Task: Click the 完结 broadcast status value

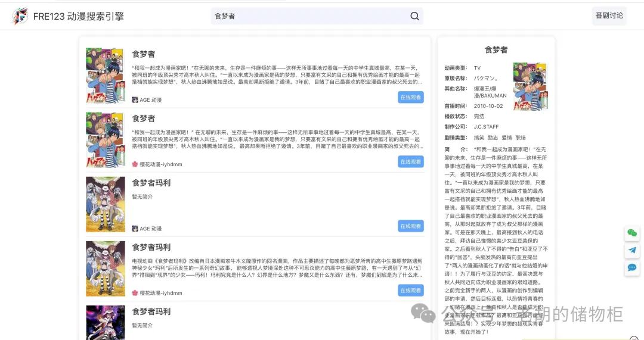Action: pos(479,117)
